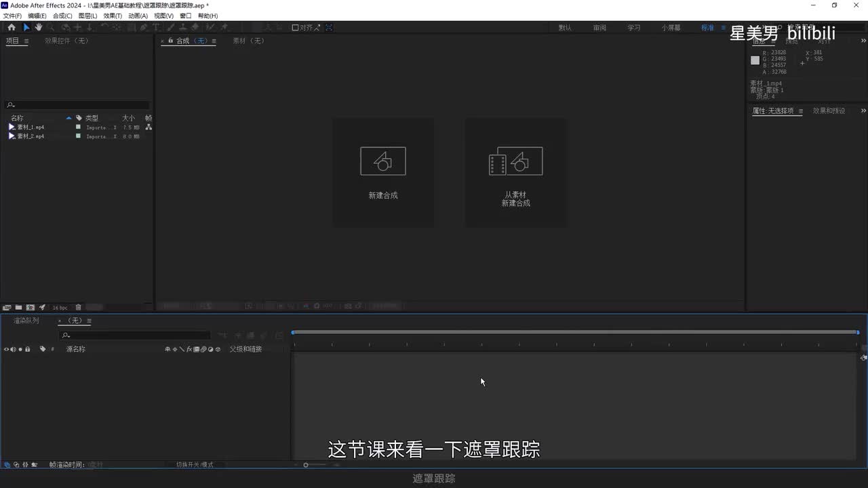Click the new composition icon in Project footer
The width and height of the screenshot is (868, 488).
pyautogui.click(x=30, y=308)
